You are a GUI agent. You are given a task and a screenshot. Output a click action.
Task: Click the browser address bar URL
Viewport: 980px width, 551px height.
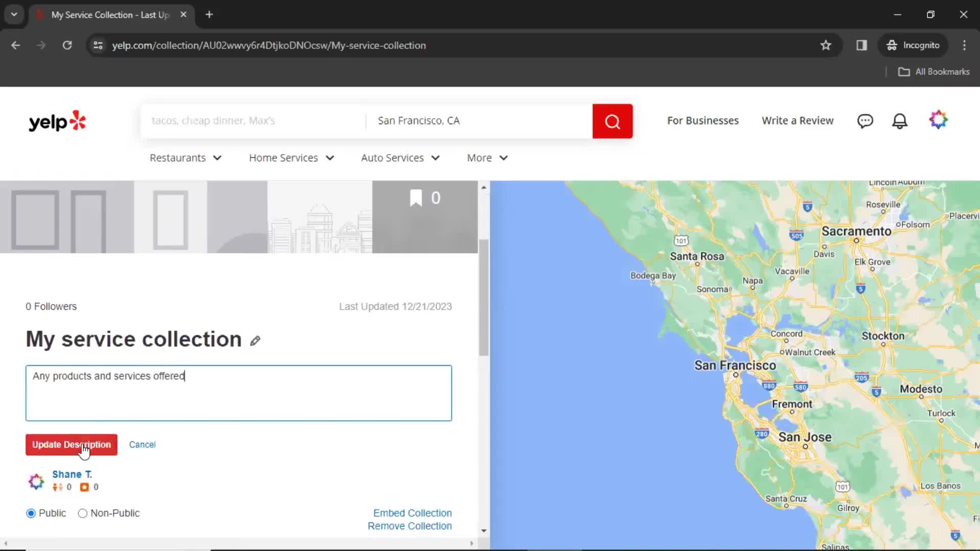click(x=269, y=45)
